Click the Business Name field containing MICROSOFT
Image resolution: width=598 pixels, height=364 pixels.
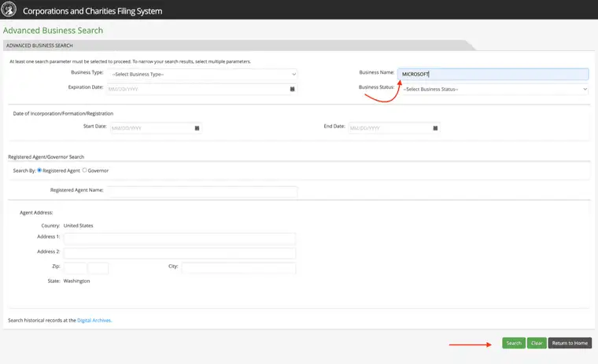click(x=493, y=74)
